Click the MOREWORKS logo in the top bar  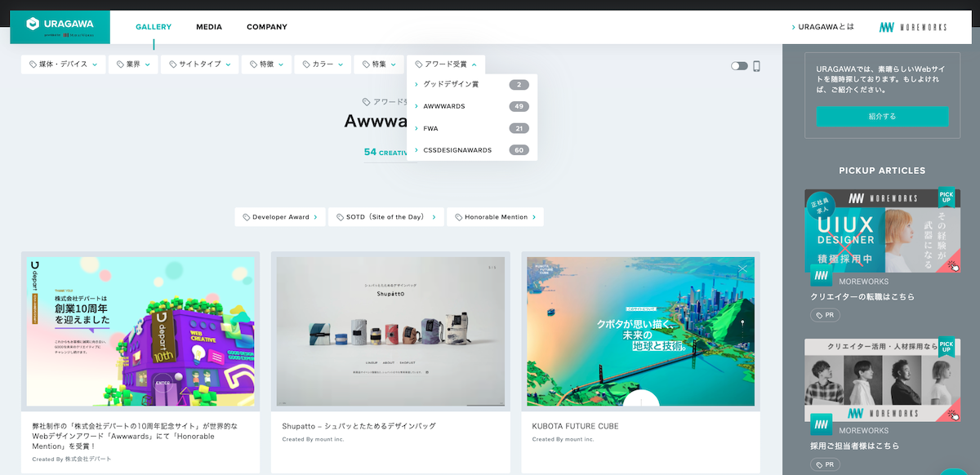913,27
